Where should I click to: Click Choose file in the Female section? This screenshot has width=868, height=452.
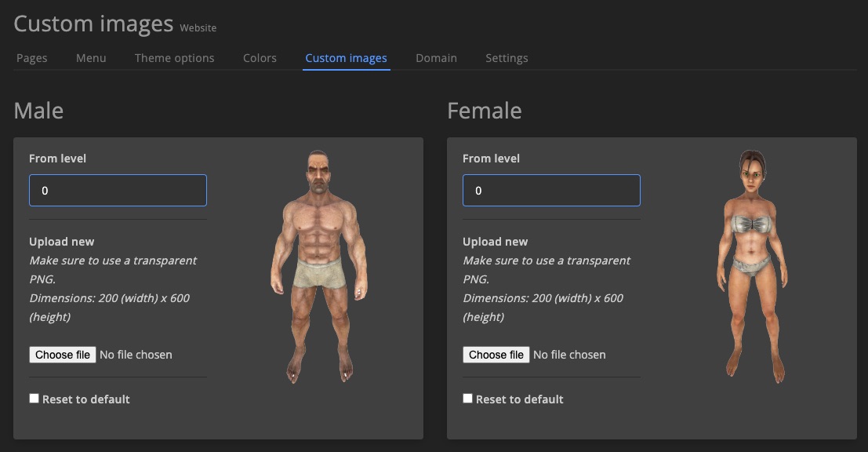[x=496, y=354]
